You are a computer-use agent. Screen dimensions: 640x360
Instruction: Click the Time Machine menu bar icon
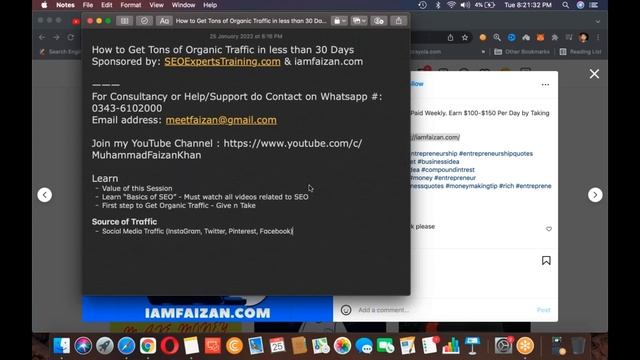[x=422, y=5]
